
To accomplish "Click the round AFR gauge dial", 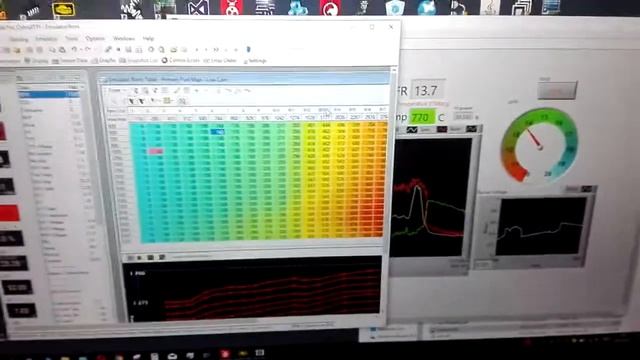I will [539, 145].
